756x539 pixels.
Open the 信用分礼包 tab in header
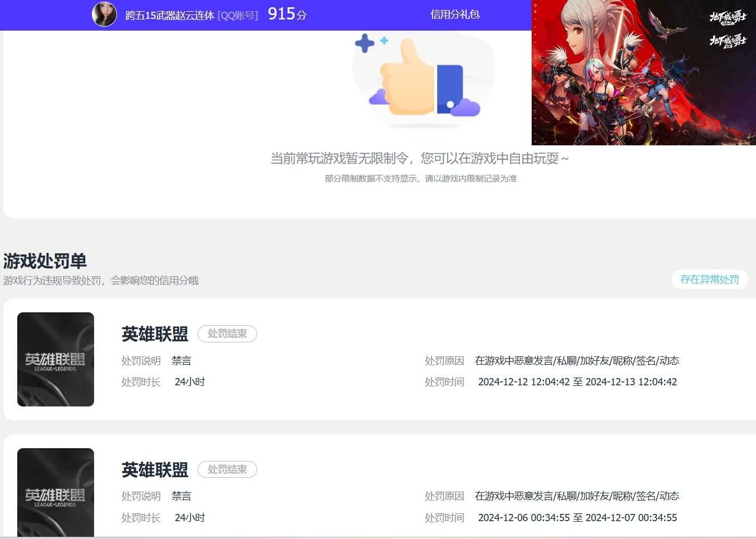(455, 14)
